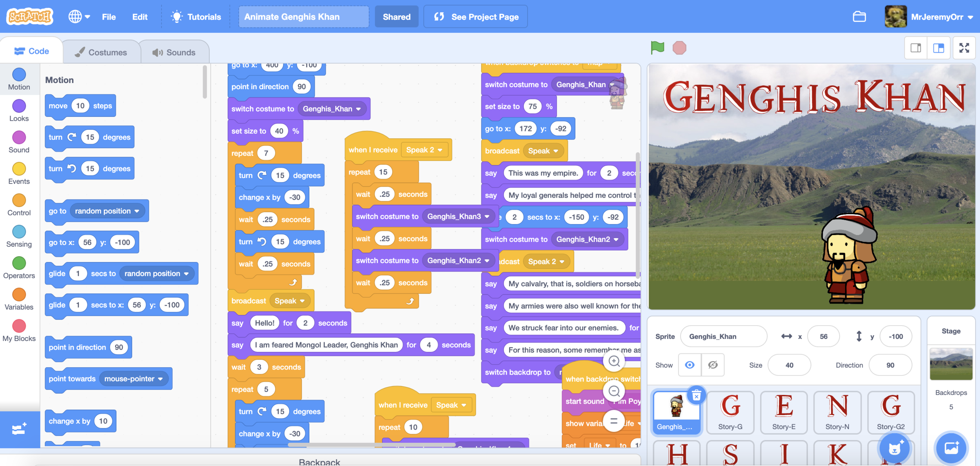Expand the MrJeremyOrr account menu
The width and height of the screenshot is (980, 466).
(x=937, y=17)
